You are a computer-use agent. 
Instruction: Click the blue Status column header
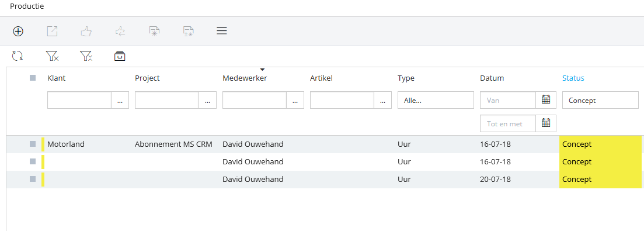point(573,78)
